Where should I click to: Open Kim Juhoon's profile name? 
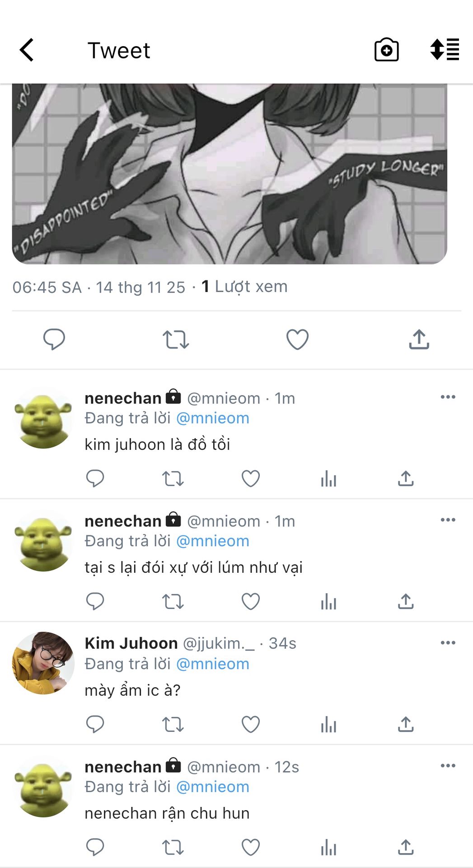tap(131, 643)
